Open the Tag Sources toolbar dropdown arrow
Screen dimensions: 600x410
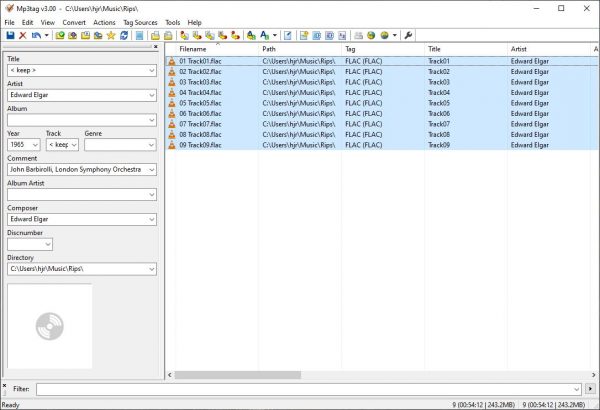395,36
